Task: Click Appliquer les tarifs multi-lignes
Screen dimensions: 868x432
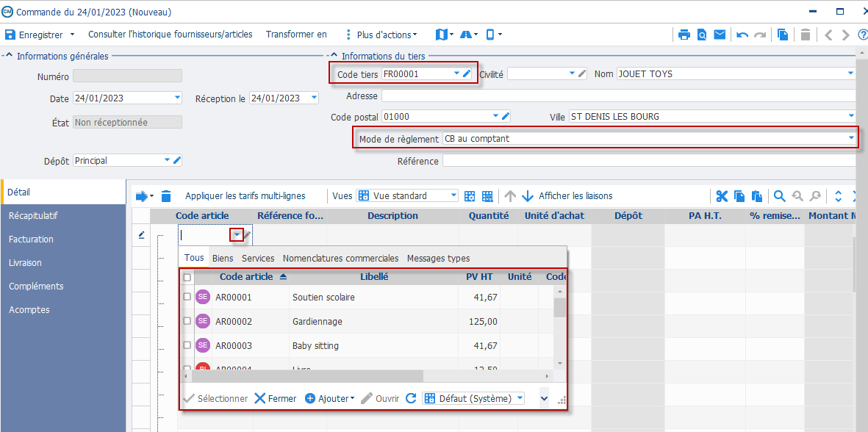Action: (245, 196)
